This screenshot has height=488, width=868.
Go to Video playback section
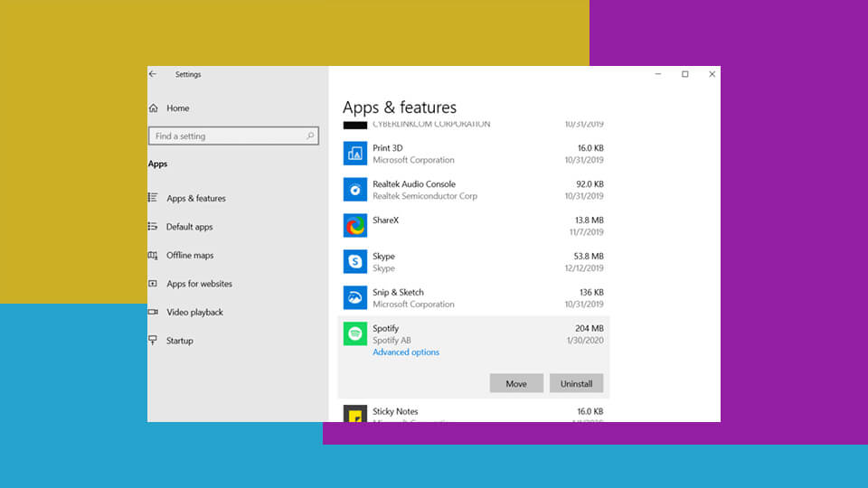click(x=195, y=312)
